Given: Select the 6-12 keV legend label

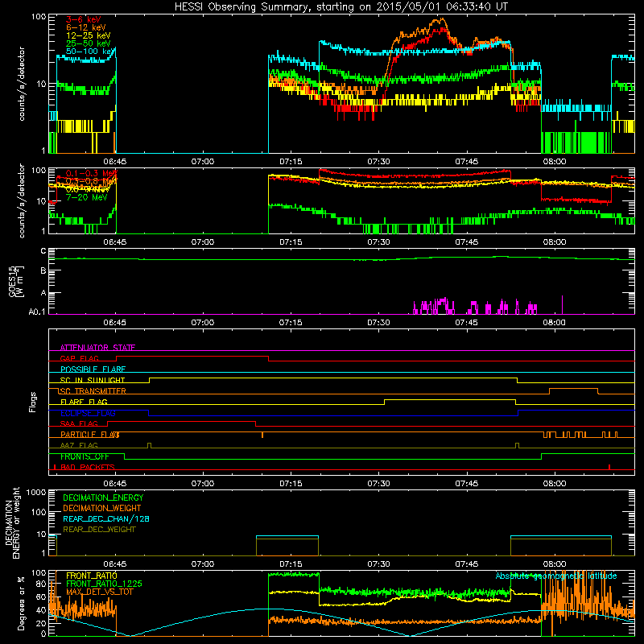Looking at the screenshot, I should (x=86, y=27).
